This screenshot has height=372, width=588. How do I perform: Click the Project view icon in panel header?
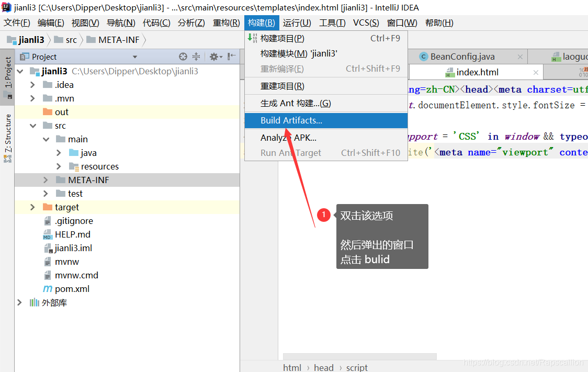coord(25,57)
